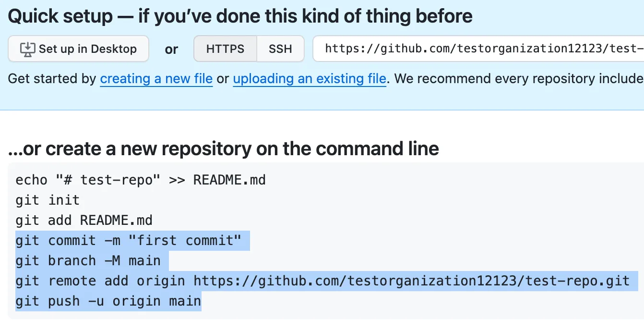Click the "Get started by" text
Image resolution: width=644 pixels, height=320 pixels.
[x=52, y=78]
